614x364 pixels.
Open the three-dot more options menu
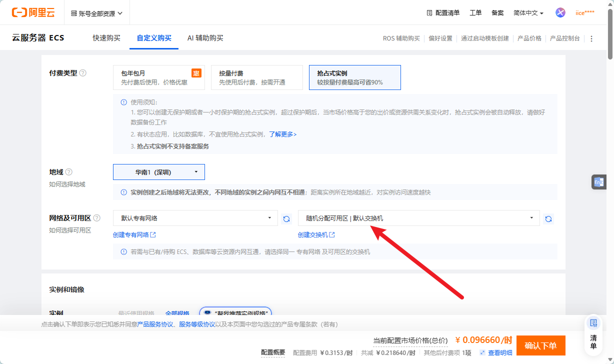click(x=592, y=38)
